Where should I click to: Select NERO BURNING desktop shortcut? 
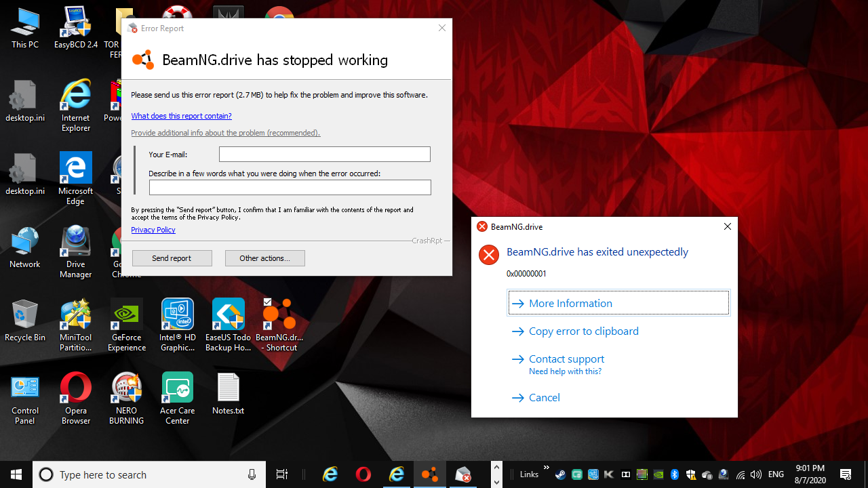click(127, 399)
